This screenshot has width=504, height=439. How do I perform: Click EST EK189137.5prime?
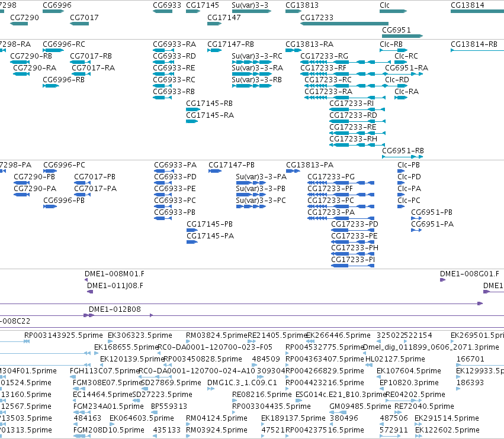tap(294, 418)
